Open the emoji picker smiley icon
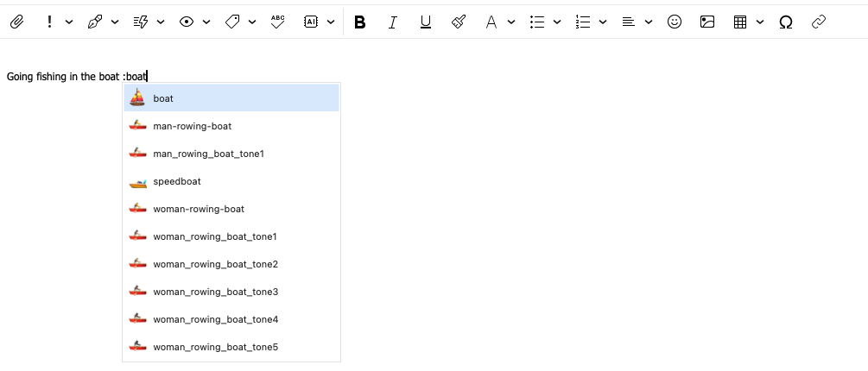868x371 pixels. click(675, 22)
